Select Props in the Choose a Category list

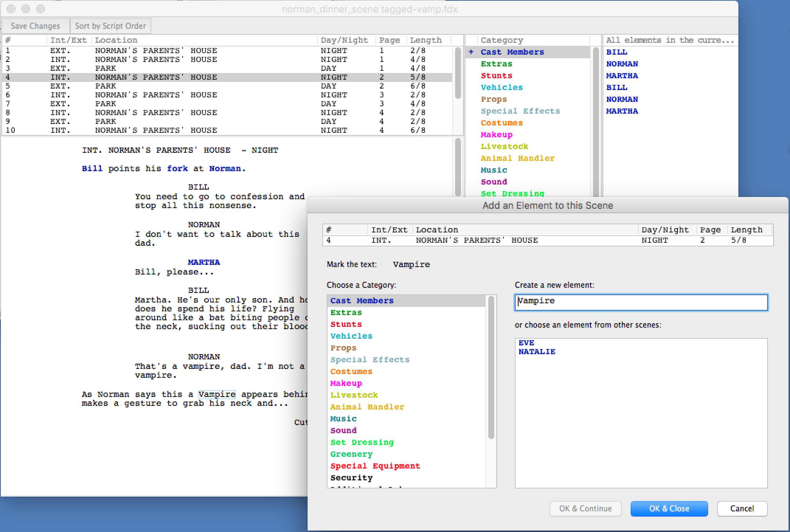[343, 348]
